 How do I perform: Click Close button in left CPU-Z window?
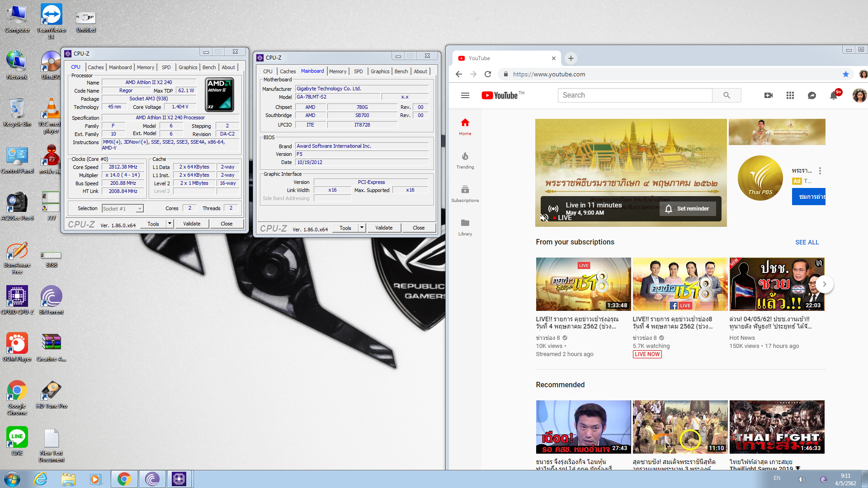tap(226, 224)
